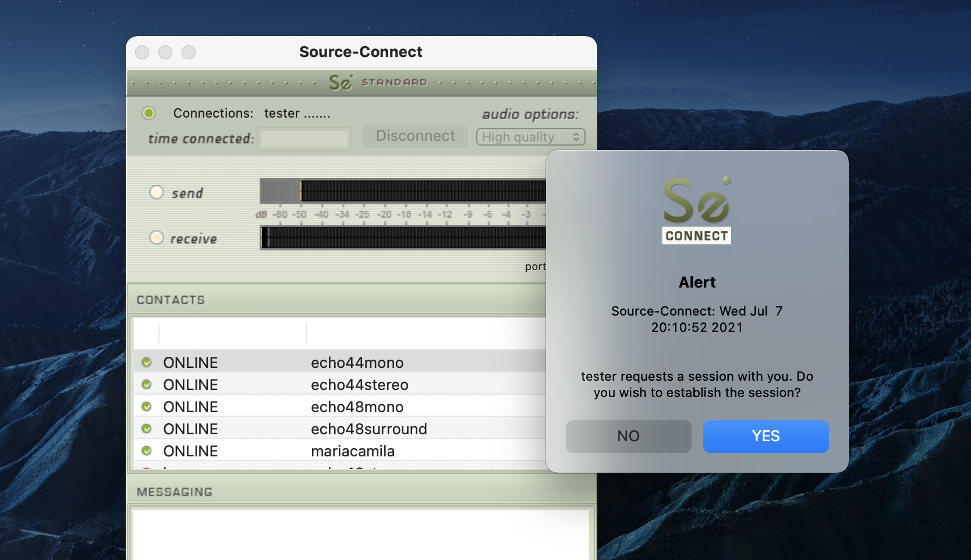The width and height of the screenshot is (971, 560).
Task: Click the Disconnect button
Action: (x=415, y=136)
